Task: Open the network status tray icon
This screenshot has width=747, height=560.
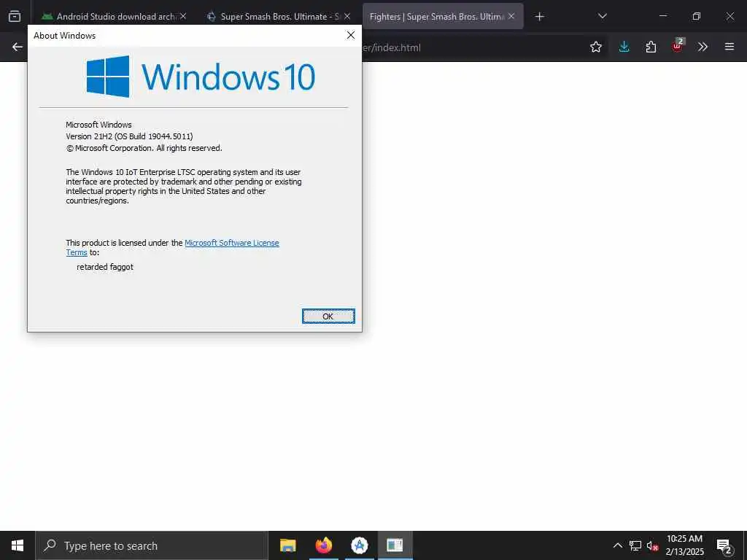Action: coord(635,545)
